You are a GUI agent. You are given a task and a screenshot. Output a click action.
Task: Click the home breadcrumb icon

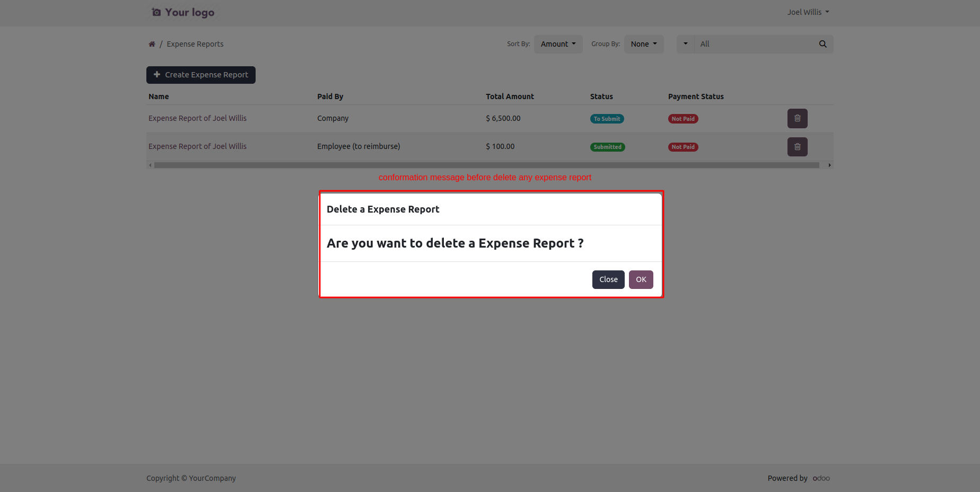point(152,44)
